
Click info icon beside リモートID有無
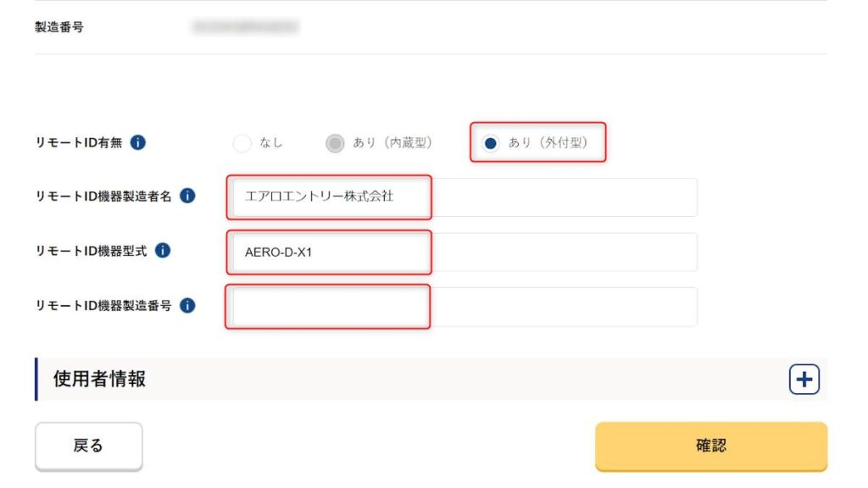click(138, 143)
